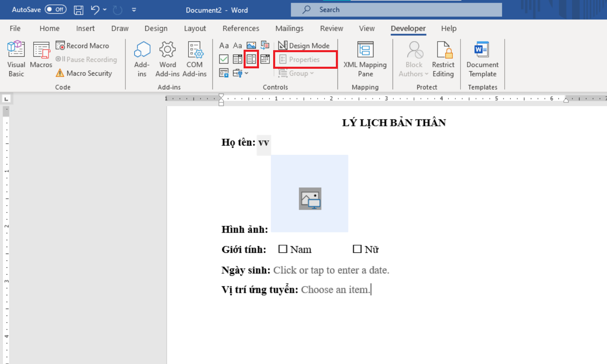Open the XML Mapping Pane

365,59
